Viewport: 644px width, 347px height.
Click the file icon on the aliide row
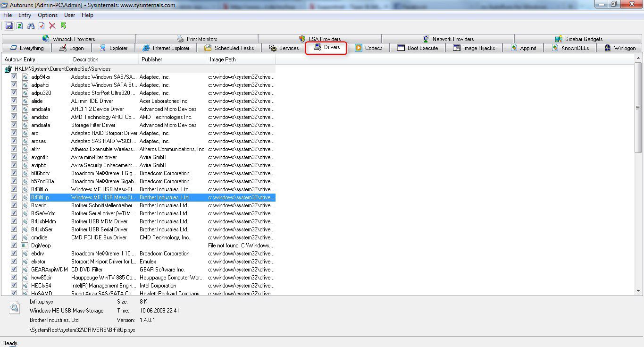(25, 101)
